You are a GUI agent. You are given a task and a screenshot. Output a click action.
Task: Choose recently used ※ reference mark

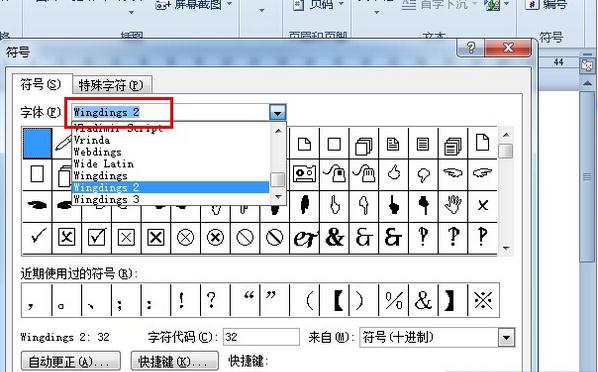click(483, 300)
